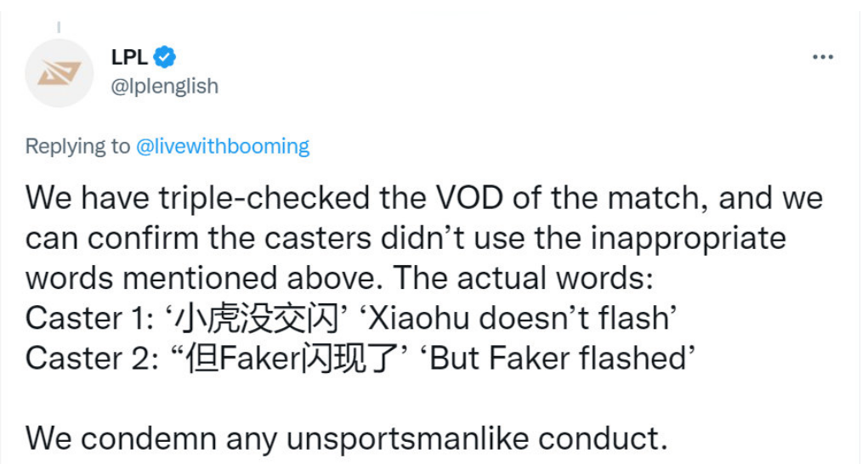Click the "We condemn any unsportsmanlike conduct" line

click(345, 439)
